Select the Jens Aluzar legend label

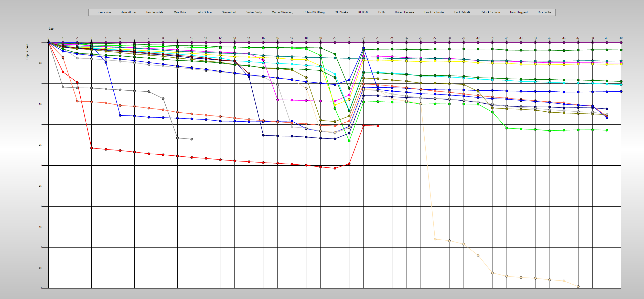129,12
